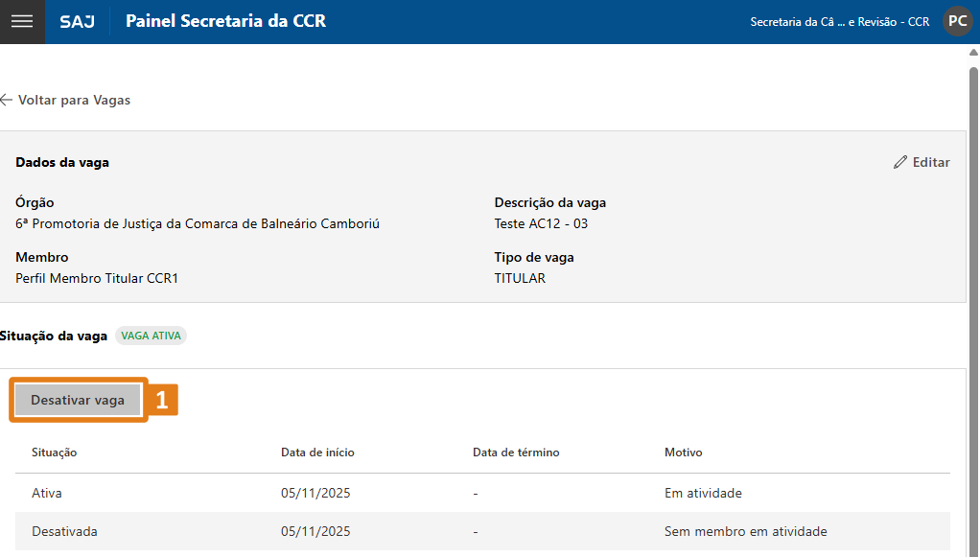This screenshot has width=980, height=557.
Task: Click the pencil icon next to Editar
Action: pos(899,162)
